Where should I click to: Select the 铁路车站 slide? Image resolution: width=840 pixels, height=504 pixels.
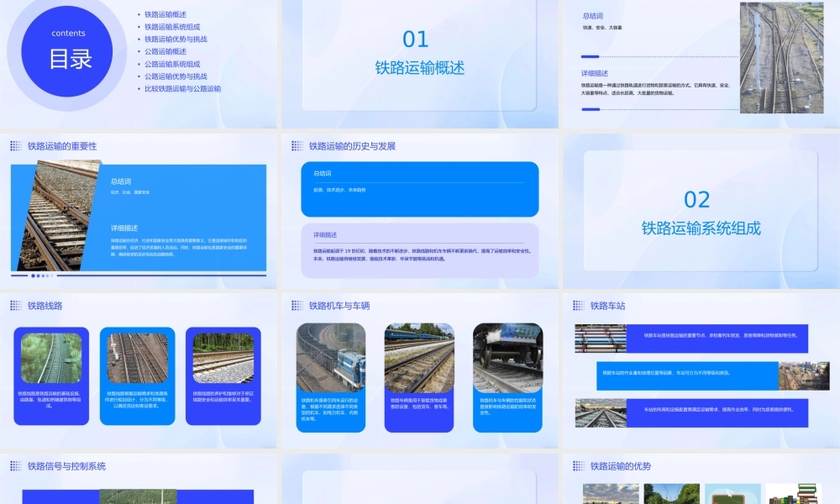701,370
